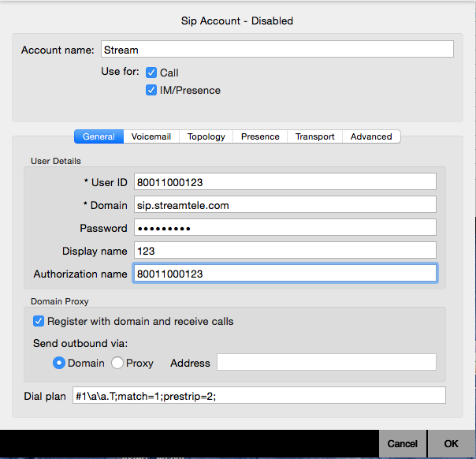The image size is (476, 459).
Task: Select the General tab
Action: coord(99,136)
